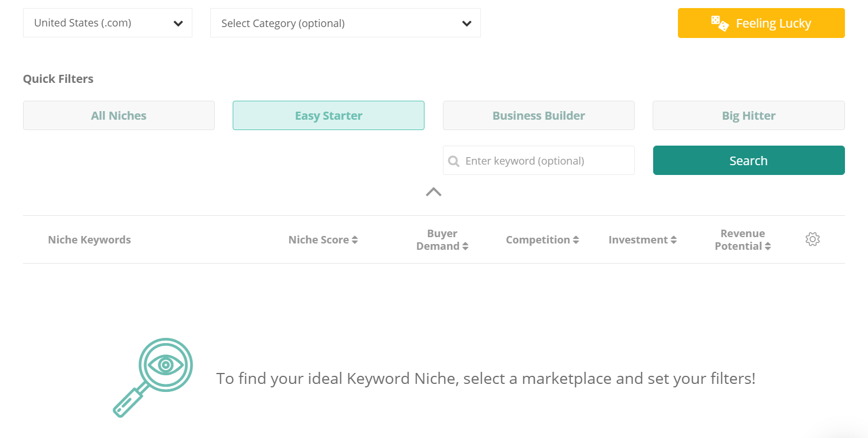This screenshot has height=438, width=868.
Task: Click the Revenue Potential sort arrows
Action: pos(768,246)
